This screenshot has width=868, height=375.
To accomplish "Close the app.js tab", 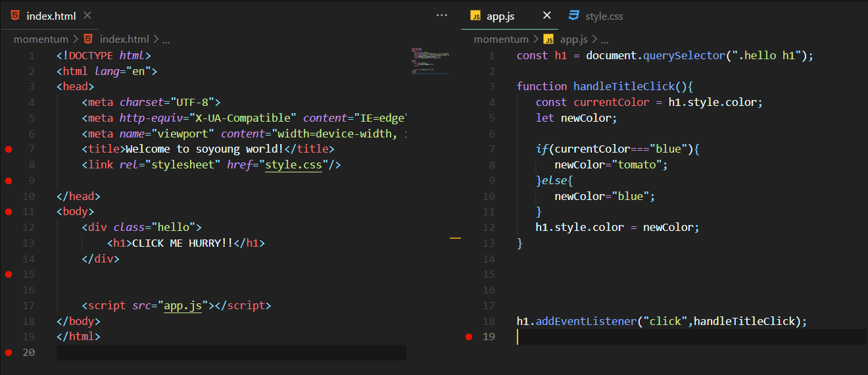I will coord(547,16).
